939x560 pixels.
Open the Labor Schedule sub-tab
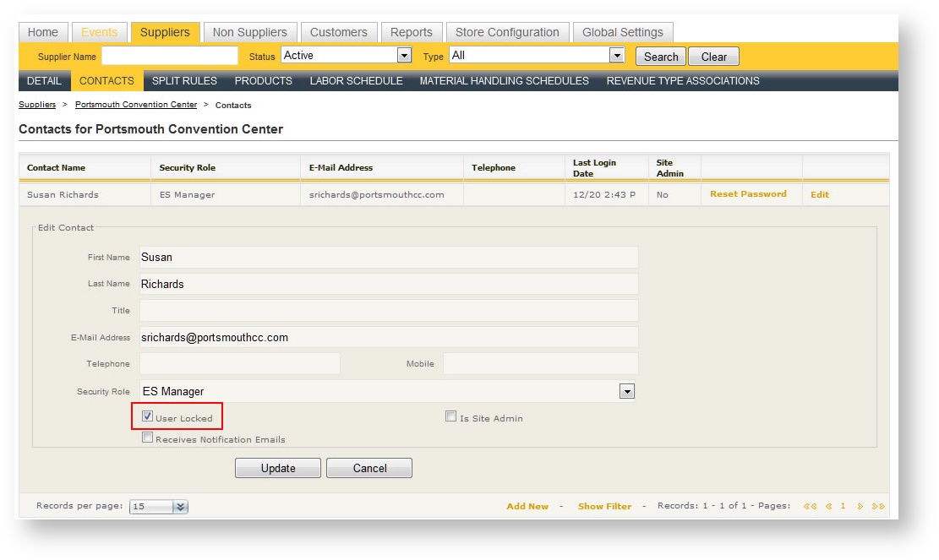point(356,81)
